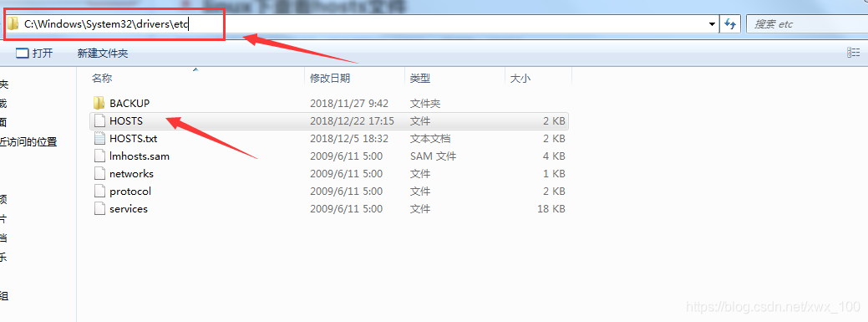Click the 文件夹 type of BACKUP
Viewport: 868px width, 322px height.
tap(425, 103)
